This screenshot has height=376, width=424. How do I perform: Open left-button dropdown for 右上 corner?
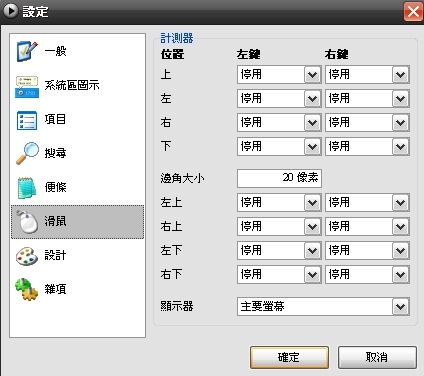(x=279, y=226)
